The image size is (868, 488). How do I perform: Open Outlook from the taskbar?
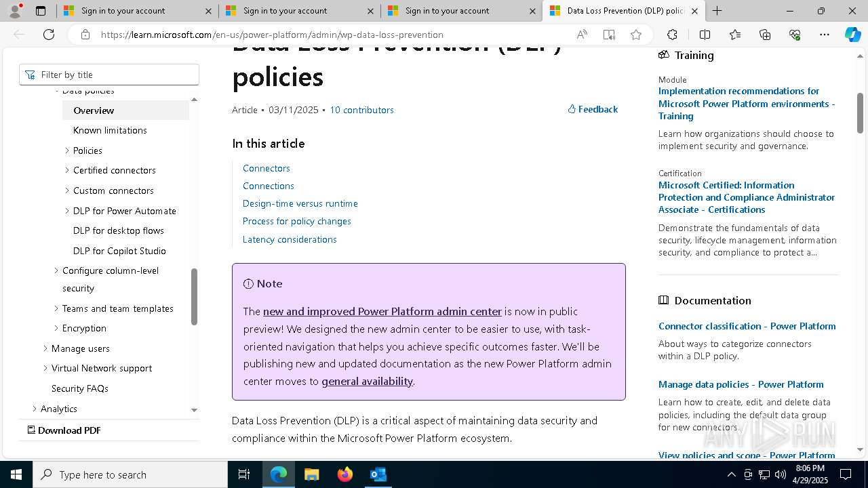click(378, 474)
